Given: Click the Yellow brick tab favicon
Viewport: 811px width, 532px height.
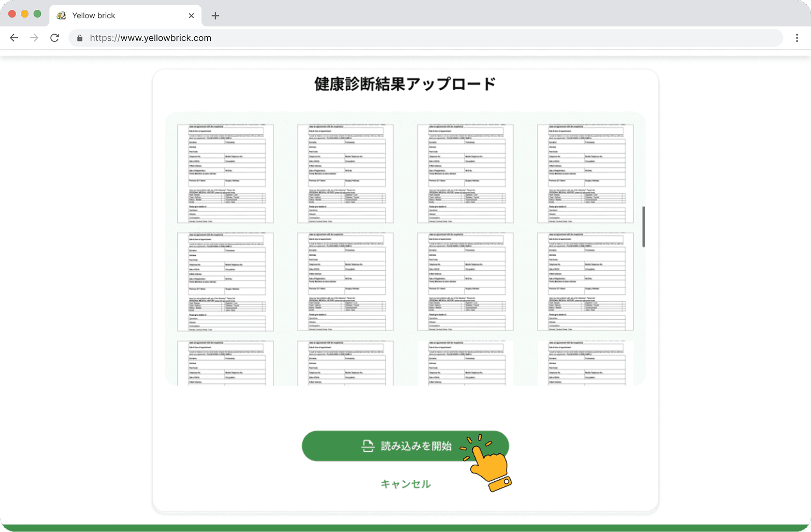Looking at the screenshot, I should (x=62, y=16).
